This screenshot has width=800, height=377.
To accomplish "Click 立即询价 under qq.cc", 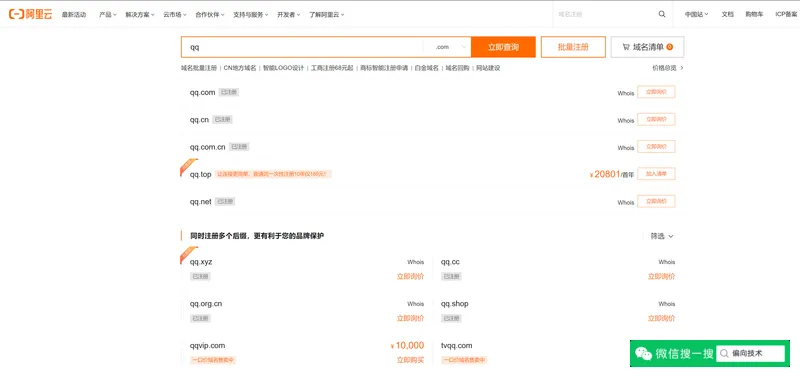I will (x=661, y=277).
